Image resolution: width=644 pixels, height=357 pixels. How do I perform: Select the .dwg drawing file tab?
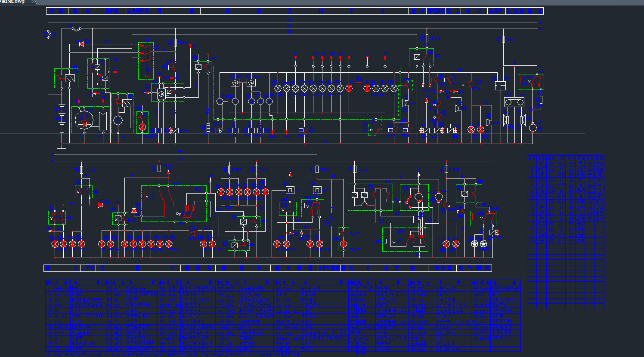(x=13, y=2)
